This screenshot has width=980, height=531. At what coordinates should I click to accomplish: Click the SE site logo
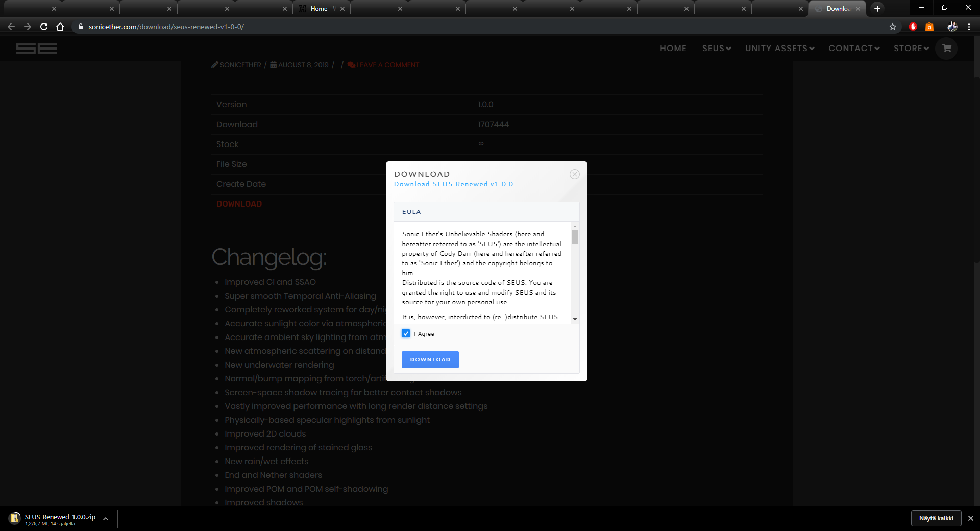click(37, 49)
